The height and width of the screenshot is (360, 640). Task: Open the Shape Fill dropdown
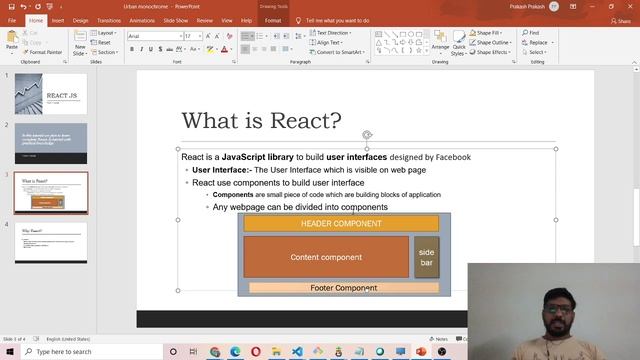pyautogui.click(x=486, y=33)
